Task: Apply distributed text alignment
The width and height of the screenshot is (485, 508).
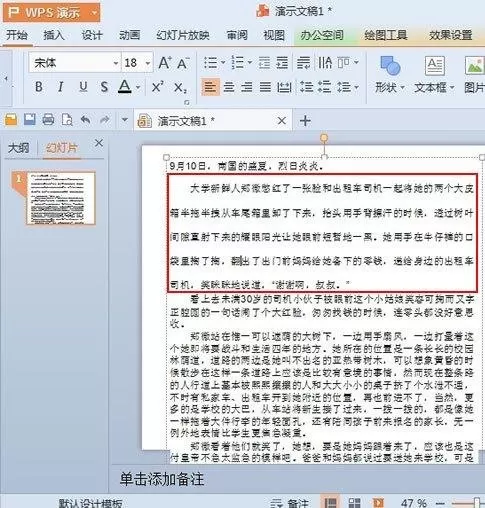Action: [284, 87]
